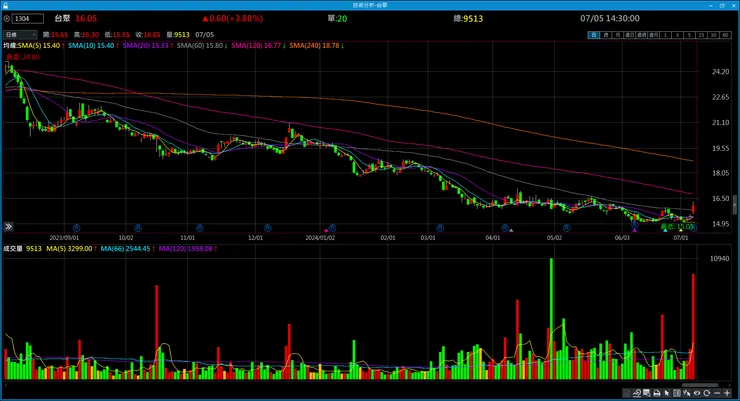Click the SMA(240) 18.78 indicator label
The image size is (740, 401).
pyautogui.click(x=314, y=45)
